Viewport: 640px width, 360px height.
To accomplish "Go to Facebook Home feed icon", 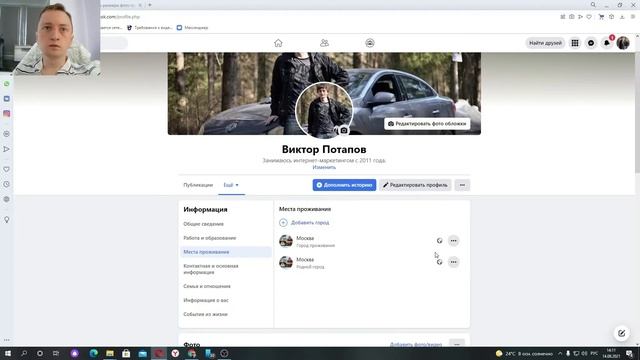I will click(x=278, y=43).
